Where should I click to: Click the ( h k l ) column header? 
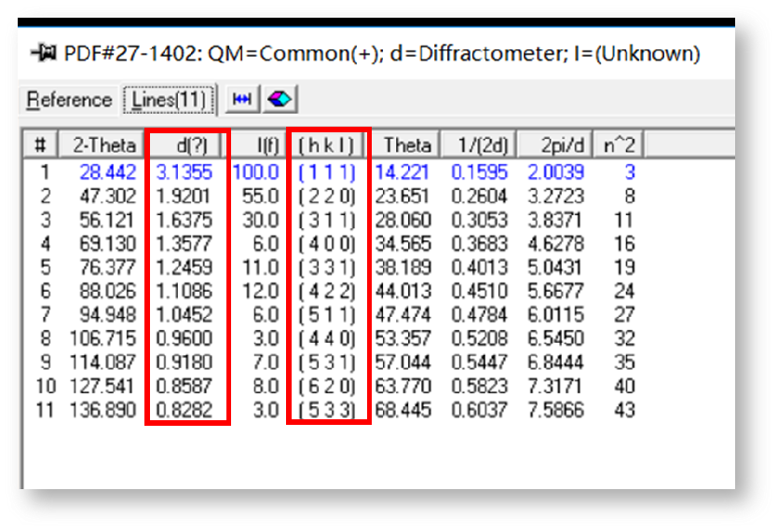pyautogui.click(x=326, y=145)
